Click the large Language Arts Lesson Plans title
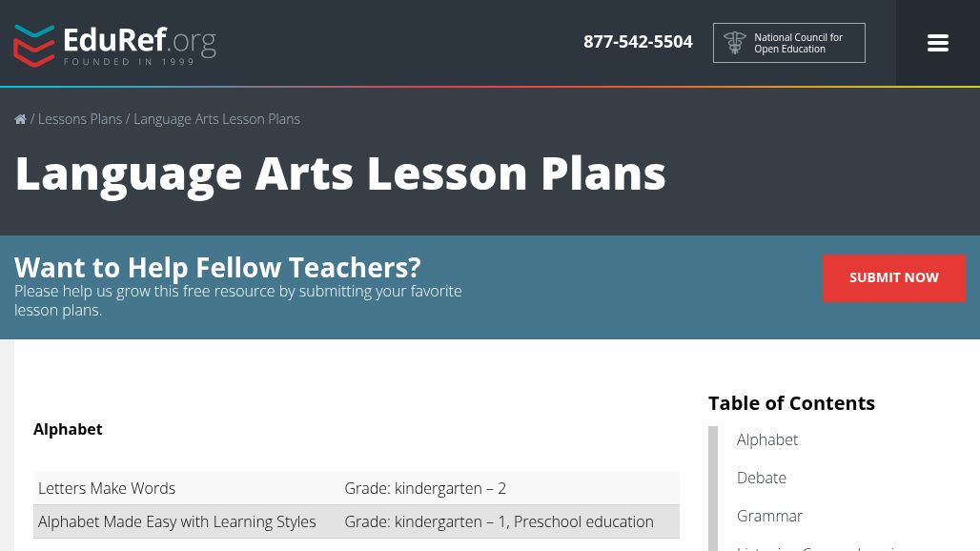The image size is (980, 551). click(340, 173)
